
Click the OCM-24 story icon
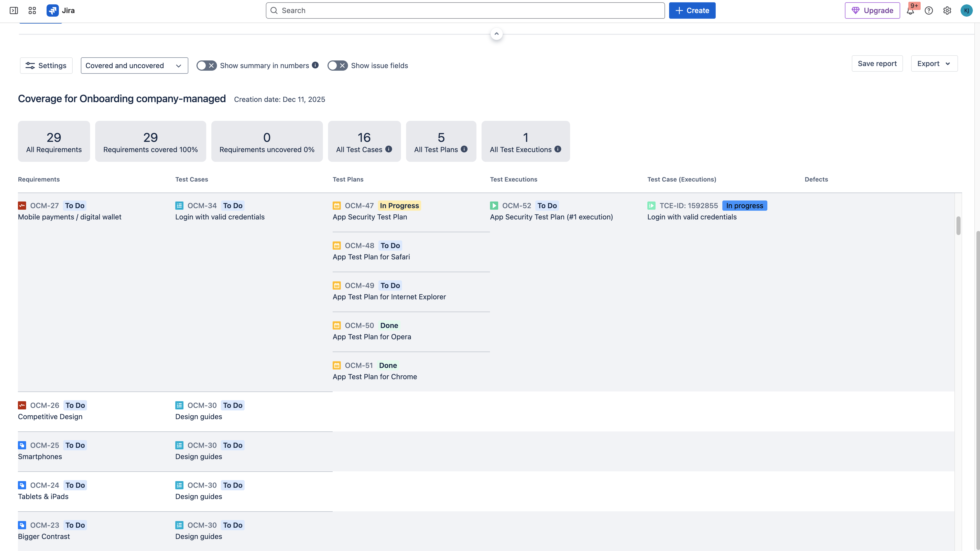(22, 485)
